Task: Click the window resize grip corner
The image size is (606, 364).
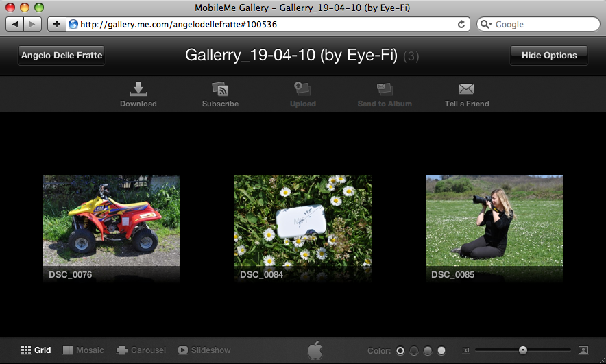Action: tap(602, 360)
